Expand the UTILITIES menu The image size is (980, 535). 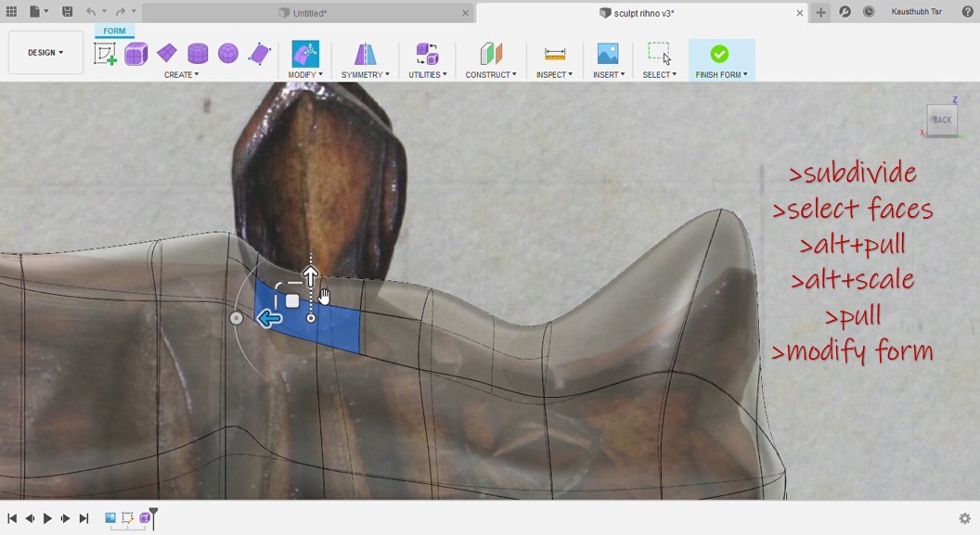click(428, 74)
